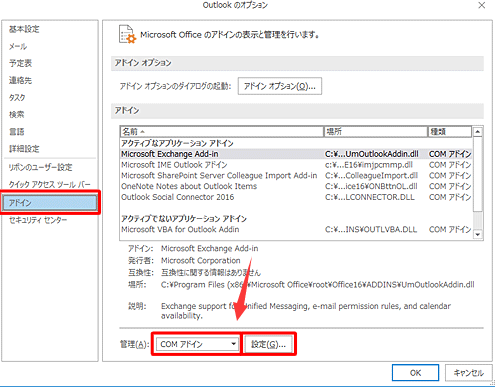Open the メール category
The width and height of the screenshot is (495, 389).
tap(18, 46)
